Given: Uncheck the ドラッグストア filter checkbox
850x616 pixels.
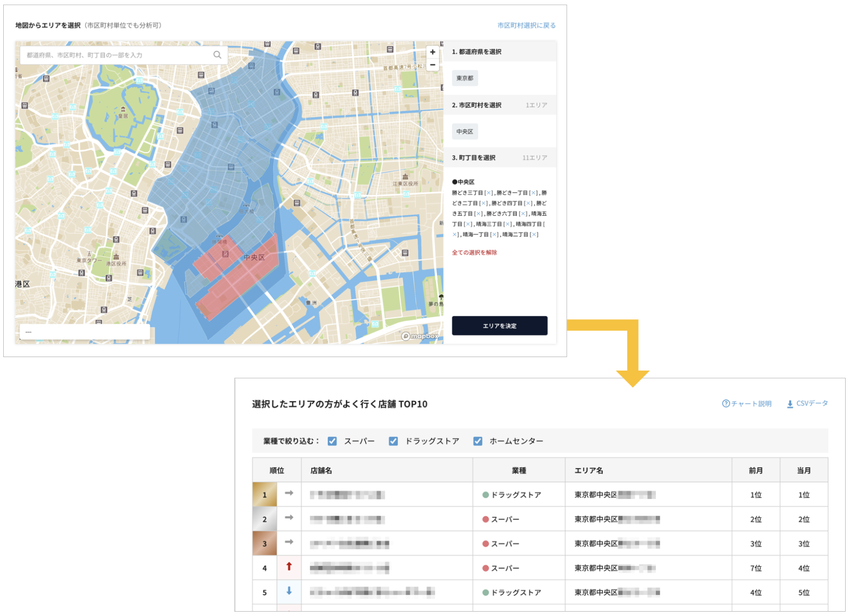Looking at the screenshot, I should 393,441.
